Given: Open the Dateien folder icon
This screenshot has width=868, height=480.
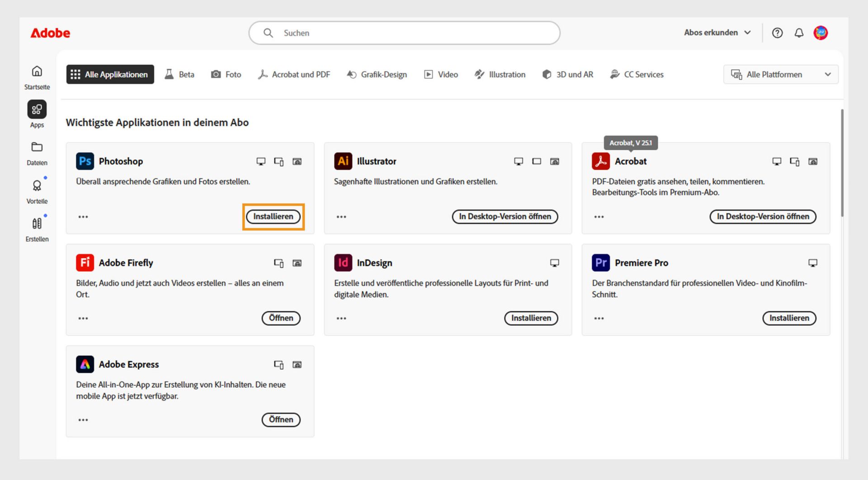Looking at the screenshot, I should 37,147.
